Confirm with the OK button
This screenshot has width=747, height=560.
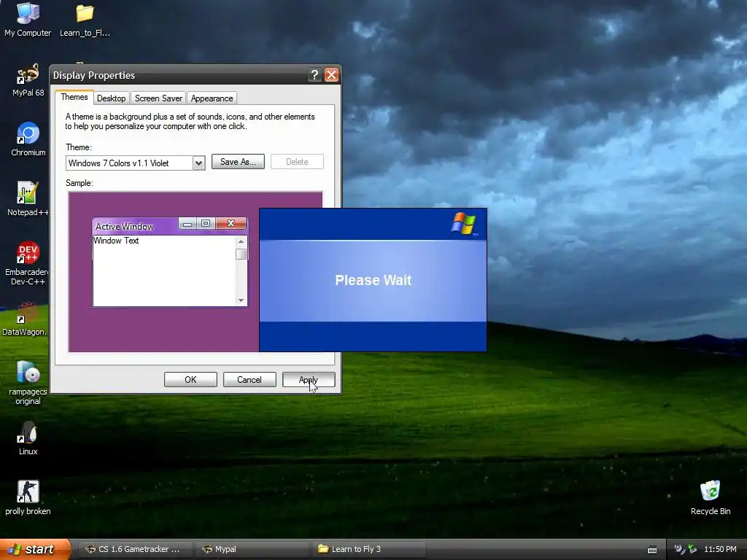pos(190,379)
